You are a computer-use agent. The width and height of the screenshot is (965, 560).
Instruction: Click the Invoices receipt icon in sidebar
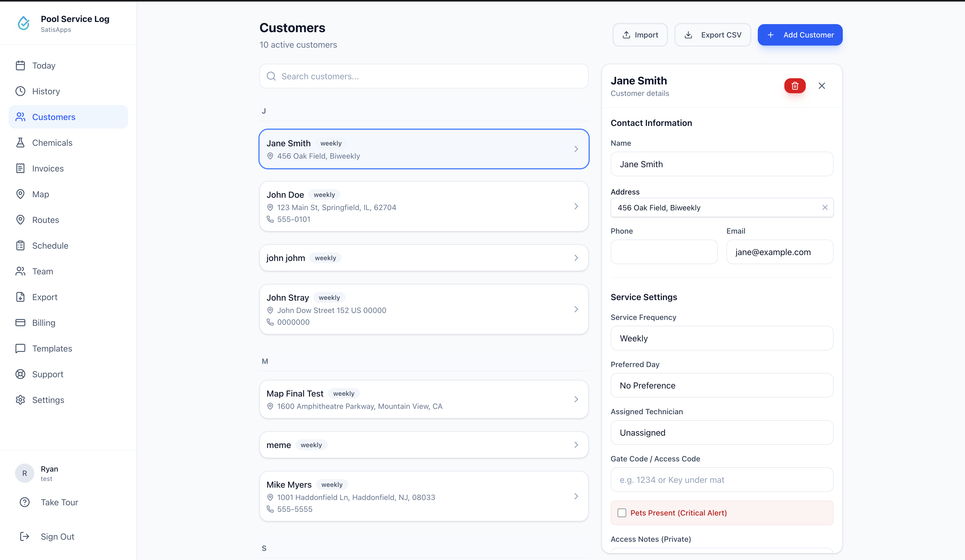click(x=20, y=169)
